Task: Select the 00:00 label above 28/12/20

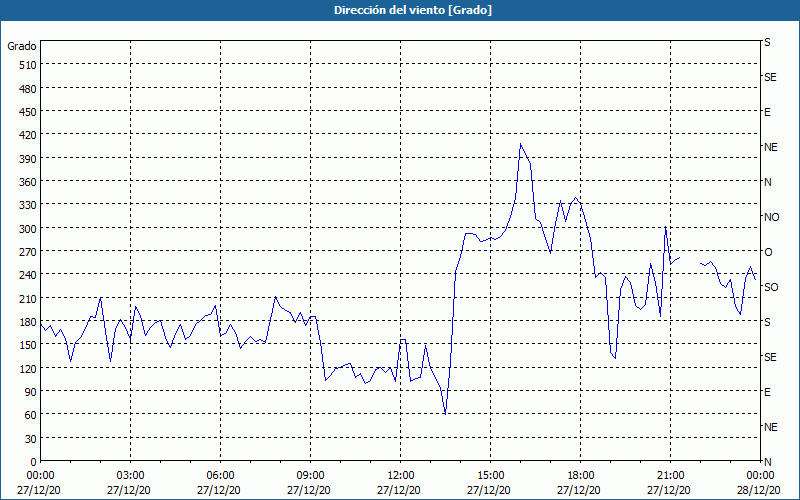Action: 760,476
